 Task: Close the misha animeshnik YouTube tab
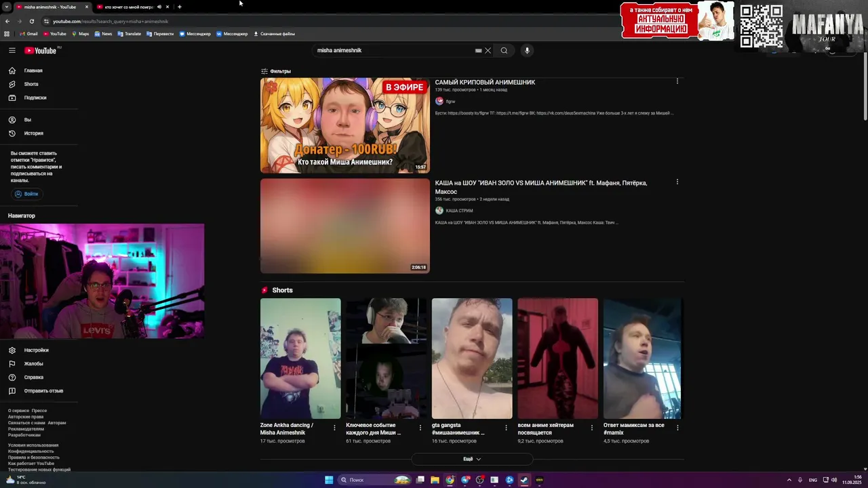pyautogui.click(x=87, y=7)
